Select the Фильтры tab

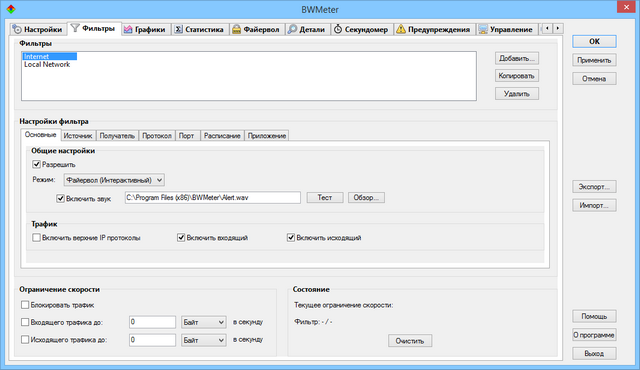point(94,28)
